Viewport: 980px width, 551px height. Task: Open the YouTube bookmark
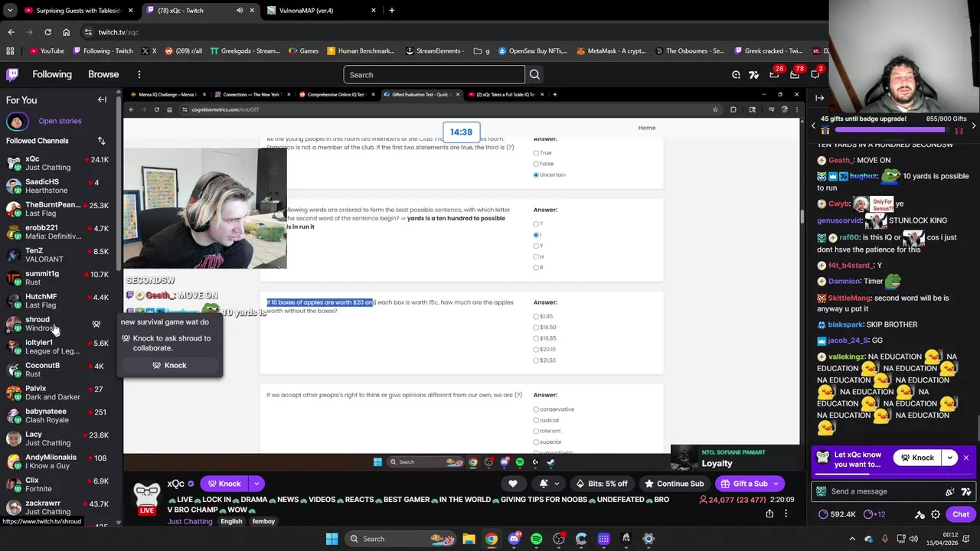47,51
